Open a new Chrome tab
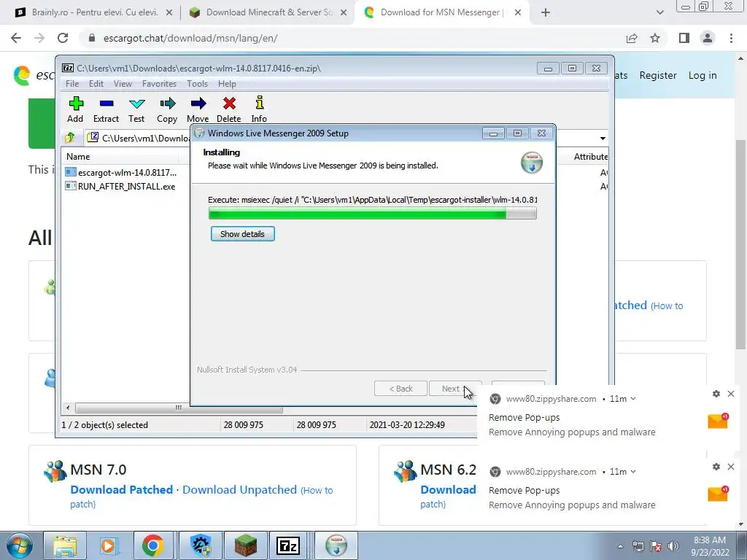The width and height of the screenshot is (747, 560). pyautogui.click(x=546, y=13)
